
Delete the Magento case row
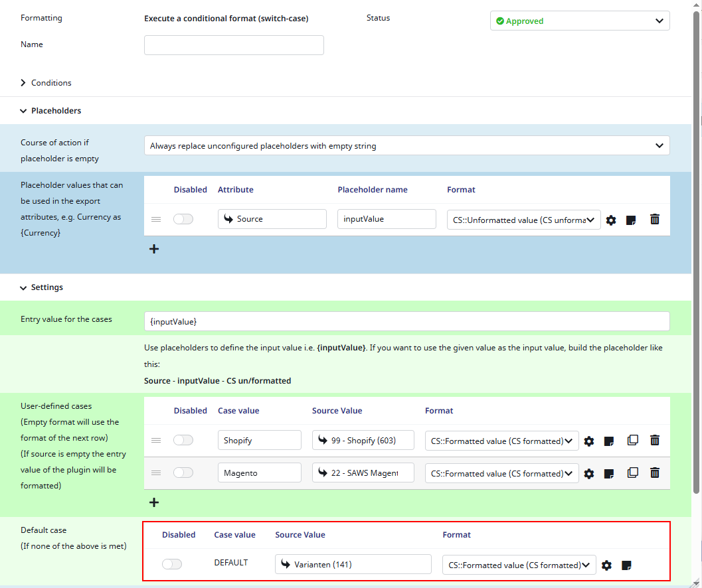[x=655, y=473]
